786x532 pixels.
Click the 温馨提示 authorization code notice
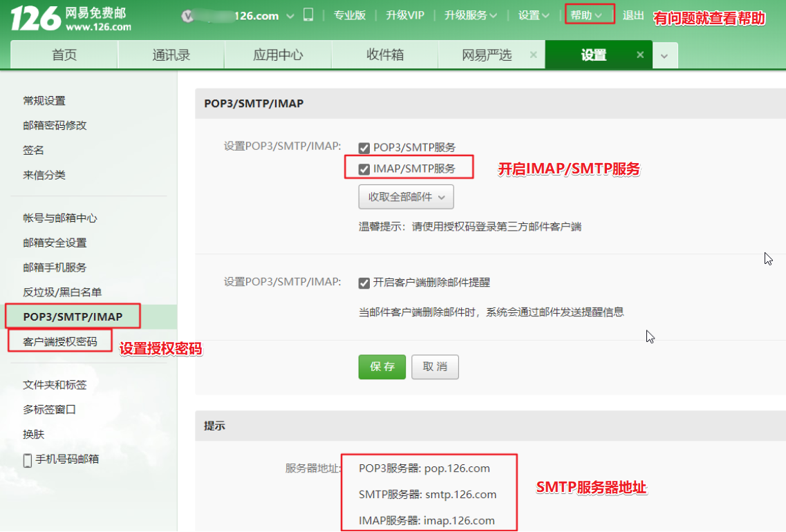469,227
